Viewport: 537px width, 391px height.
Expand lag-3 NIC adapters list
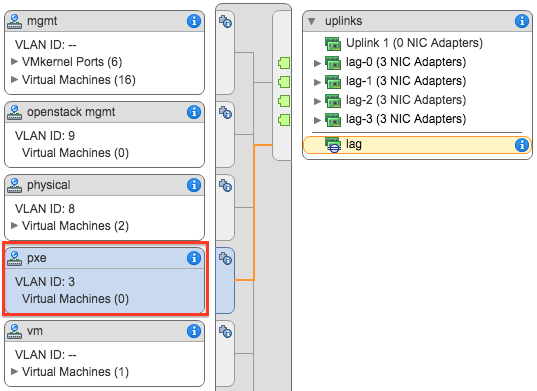tap(317, 120)
